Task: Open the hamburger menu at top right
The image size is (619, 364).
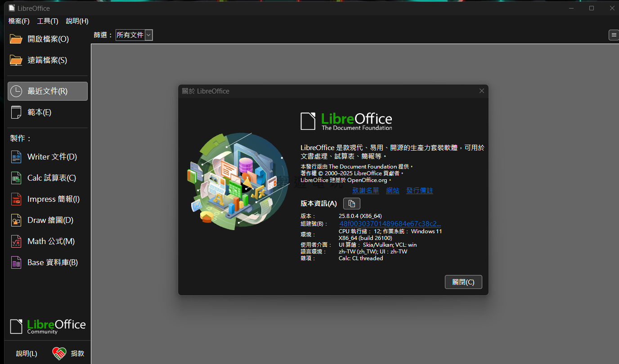Action: [614, 35]
